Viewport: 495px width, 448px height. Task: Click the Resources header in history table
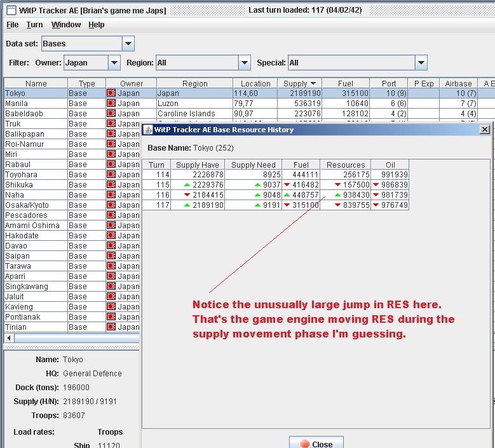(x=346, y=165)
